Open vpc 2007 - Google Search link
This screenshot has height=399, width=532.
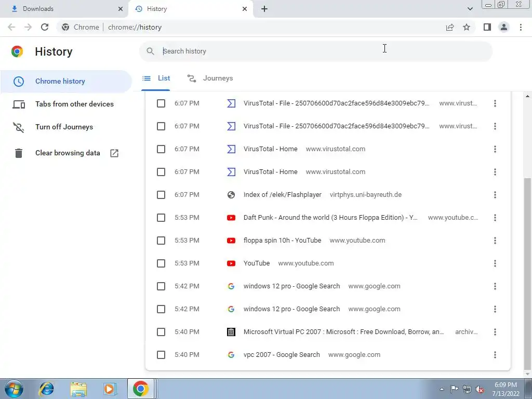coord(282,355)
